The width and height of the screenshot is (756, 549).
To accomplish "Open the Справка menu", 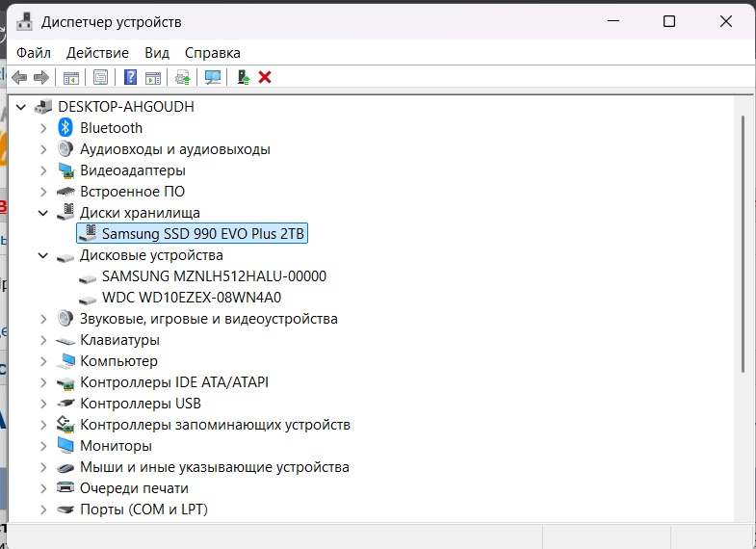I will pos(213,53).
